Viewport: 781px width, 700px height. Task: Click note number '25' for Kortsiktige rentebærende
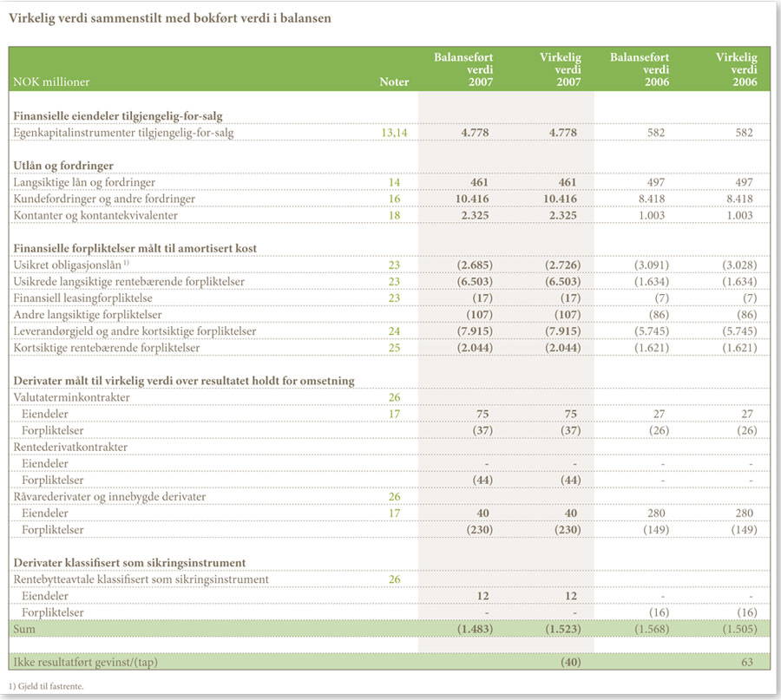(x=394, y=348)
